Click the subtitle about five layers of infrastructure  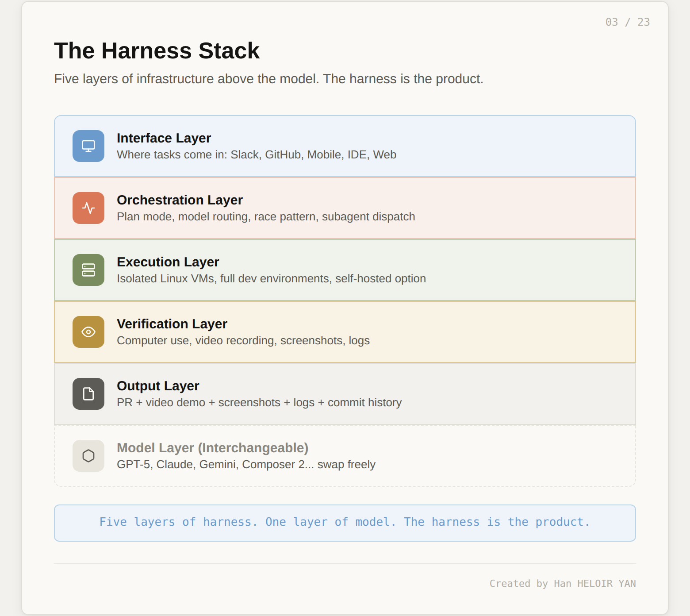point(268,79)
